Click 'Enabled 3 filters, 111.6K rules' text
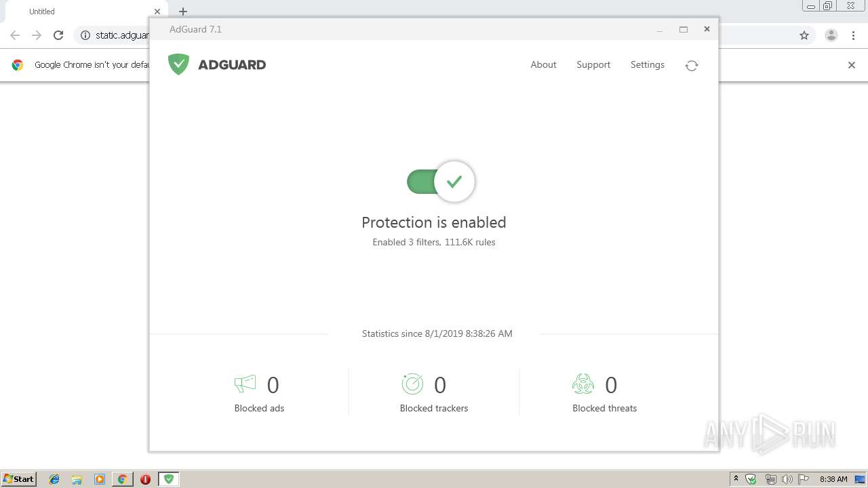The image size is (868, 488). (434, 242)
